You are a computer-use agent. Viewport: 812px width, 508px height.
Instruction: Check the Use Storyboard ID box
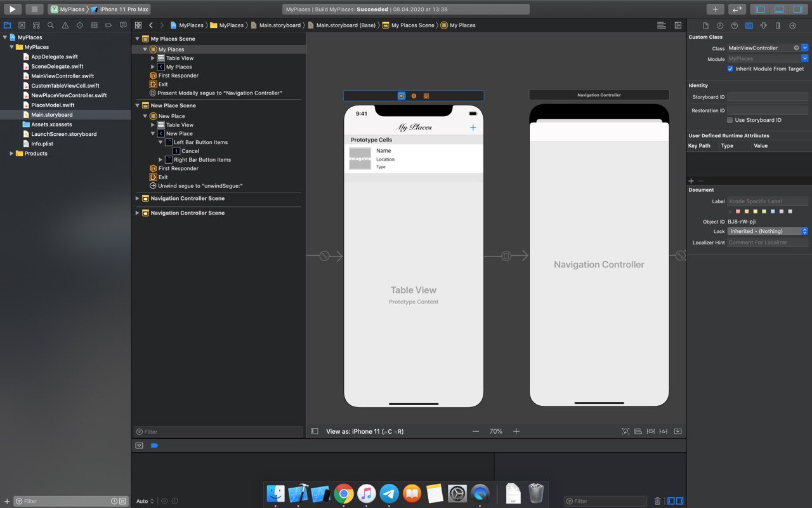tap(730, 120)
